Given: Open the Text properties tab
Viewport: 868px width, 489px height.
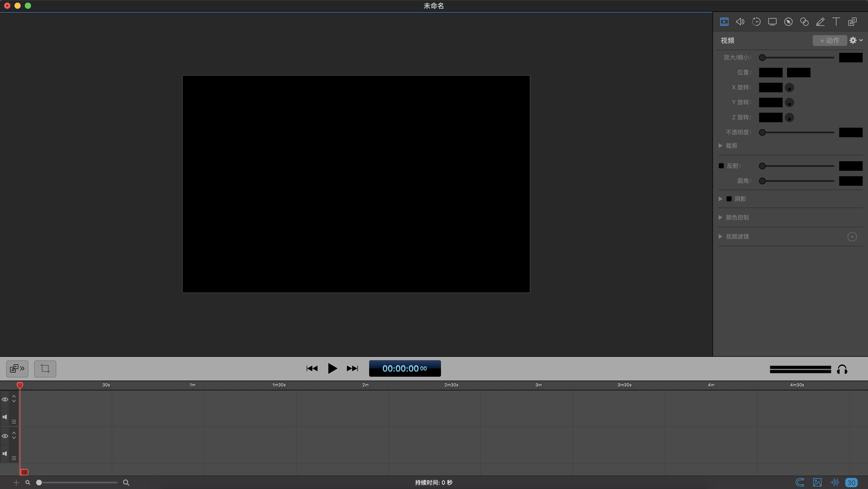Looking at the screenshot, I should click(x=836, y=22).
